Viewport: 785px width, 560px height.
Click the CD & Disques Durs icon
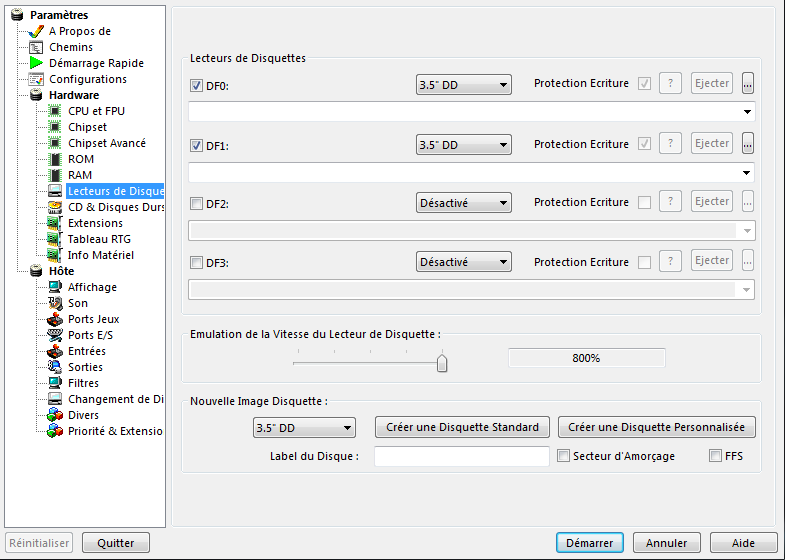click(56, 207)
